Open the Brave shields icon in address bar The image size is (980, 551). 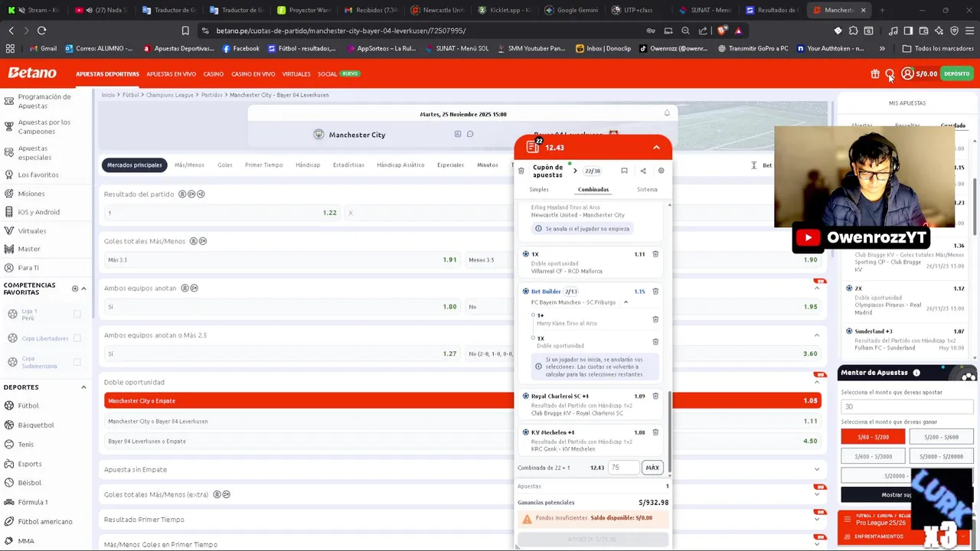point(722,31)
